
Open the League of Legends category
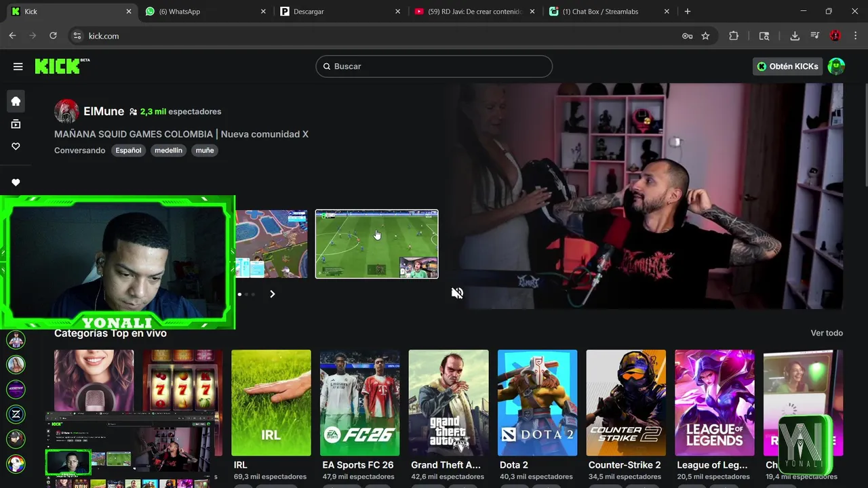[714, 403]
